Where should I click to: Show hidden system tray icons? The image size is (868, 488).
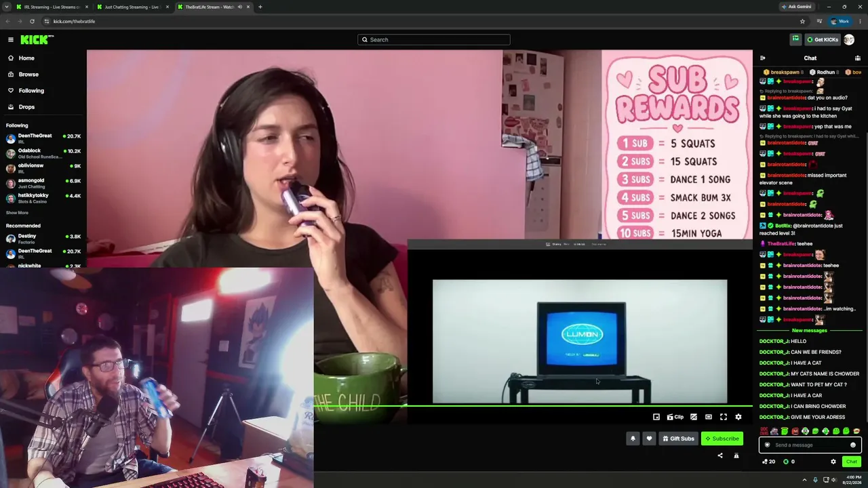[x=805, y=480]
